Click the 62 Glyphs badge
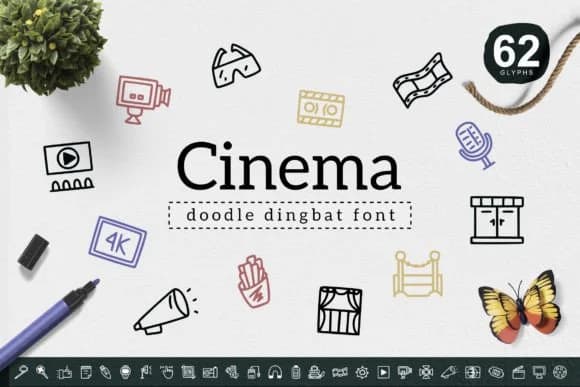 [516, 54]
